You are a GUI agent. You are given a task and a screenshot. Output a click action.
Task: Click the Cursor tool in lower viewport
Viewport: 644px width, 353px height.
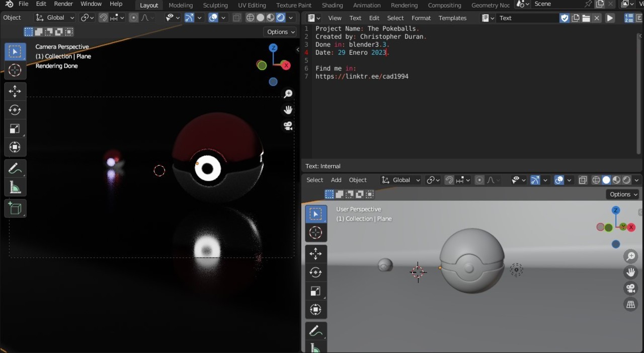pyautogui.click(x=315, y=233)
